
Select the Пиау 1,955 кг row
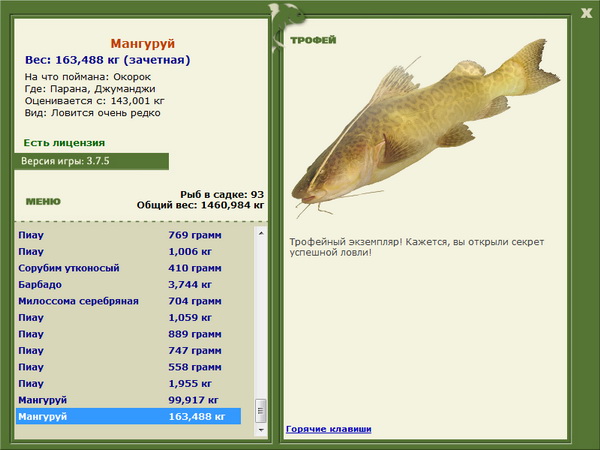pyautogui.click(x=129, y=383)
